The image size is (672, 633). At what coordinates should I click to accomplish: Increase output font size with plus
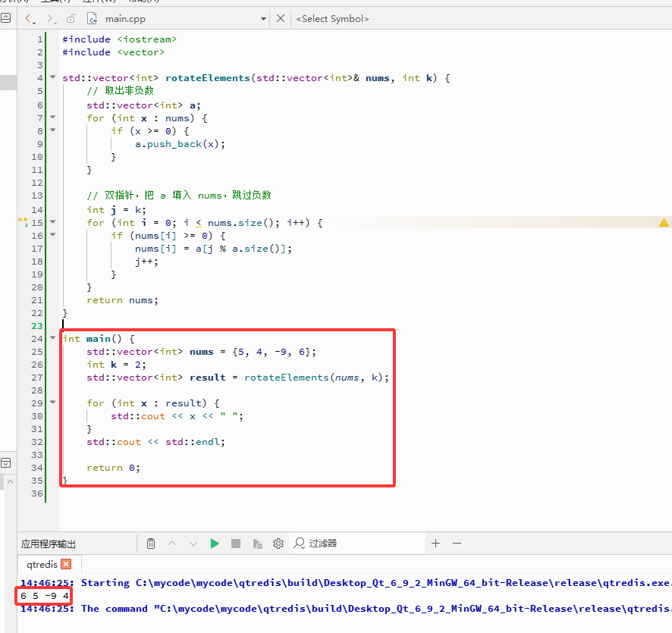[x=435, y=544]
